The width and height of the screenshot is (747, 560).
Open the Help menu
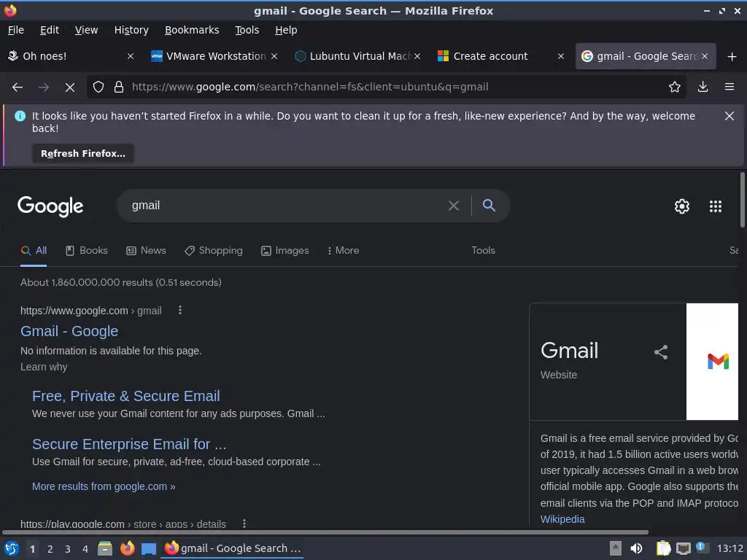[286, 30]
